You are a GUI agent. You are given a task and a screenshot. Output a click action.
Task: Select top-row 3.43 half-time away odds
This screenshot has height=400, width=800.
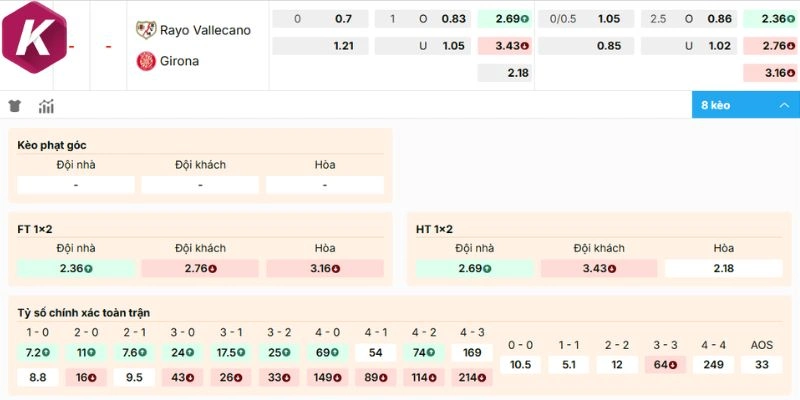pyautogui.click(x=505, y=46)
